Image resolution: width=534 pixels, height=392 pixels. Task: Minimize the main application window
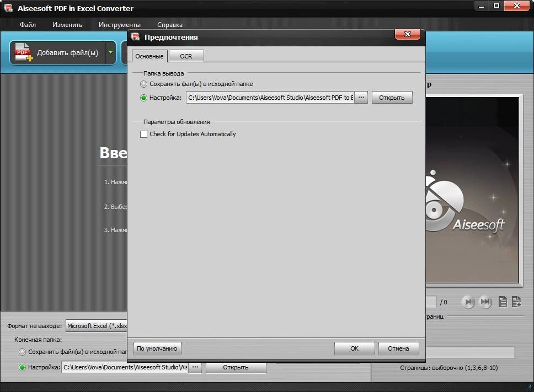[482, 6]
